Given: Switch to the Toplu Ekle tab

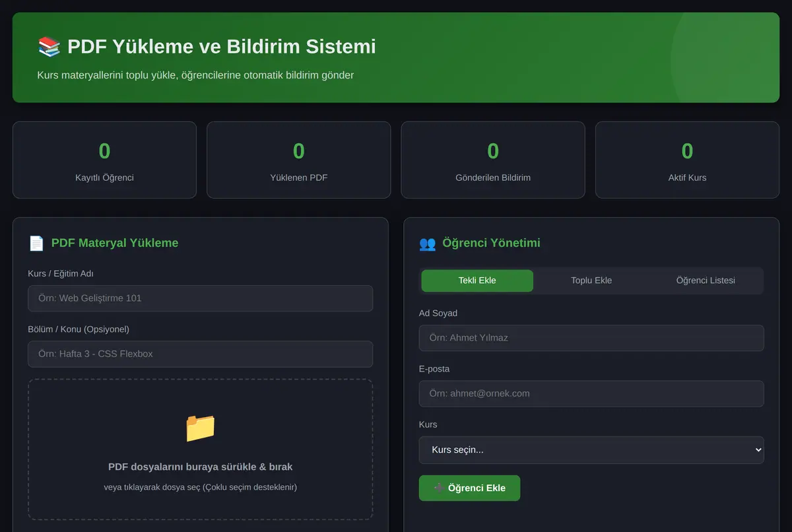Looking at the screenshot, I should 591,281.
